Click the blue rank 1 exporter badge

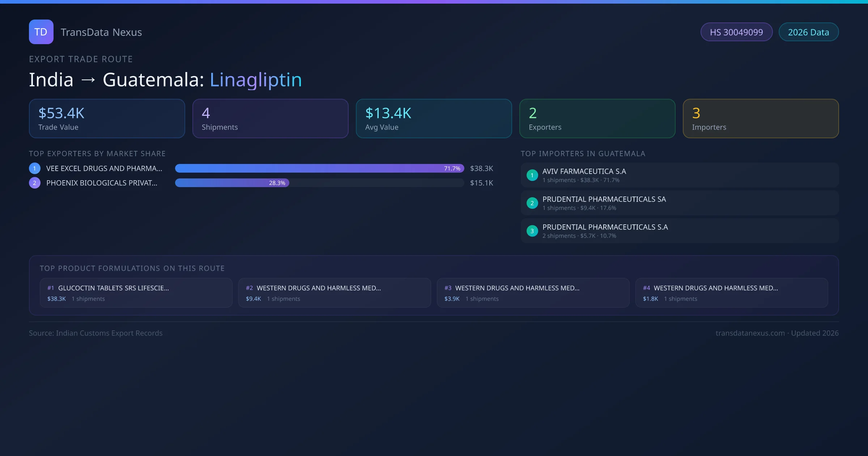point(35,168)
